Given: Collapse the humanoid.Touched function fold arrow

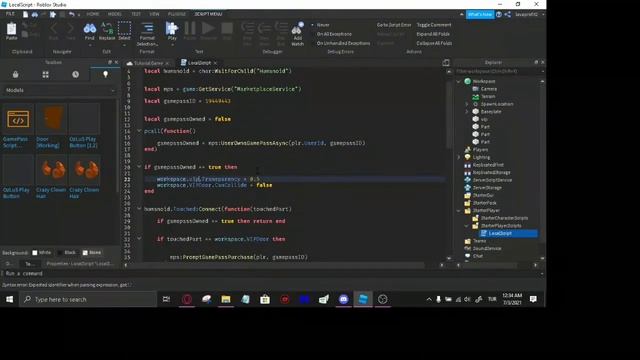Looking at the screenshot, I should [x=139, y=209].
